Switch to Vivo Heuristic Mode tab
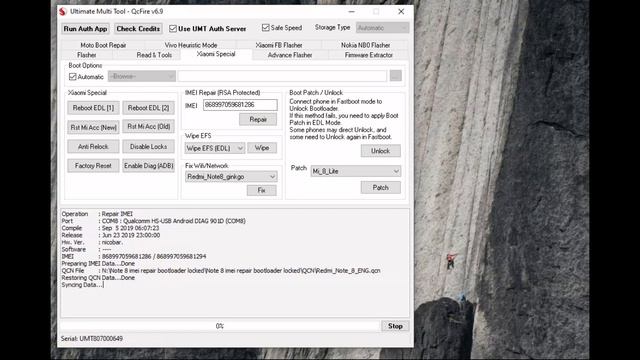The image size is (640, 360). 191,45
